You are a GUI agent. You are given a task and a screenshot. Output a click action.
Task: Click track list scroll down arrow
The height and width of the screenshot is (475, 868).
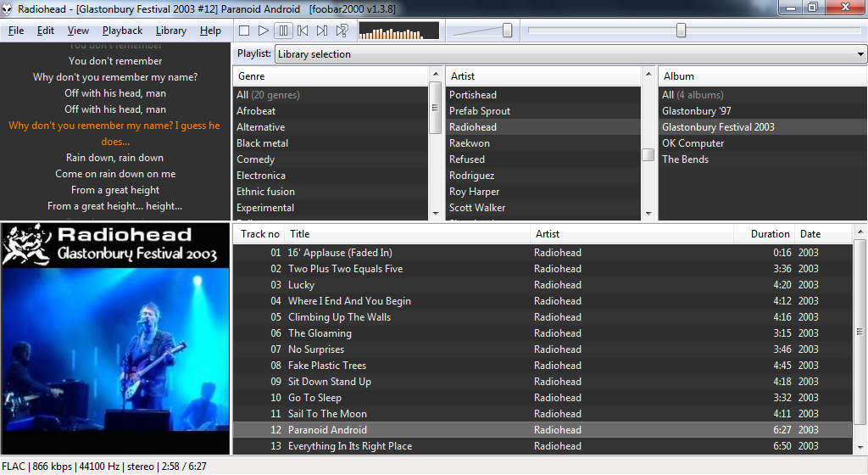(x=860, y=447)
